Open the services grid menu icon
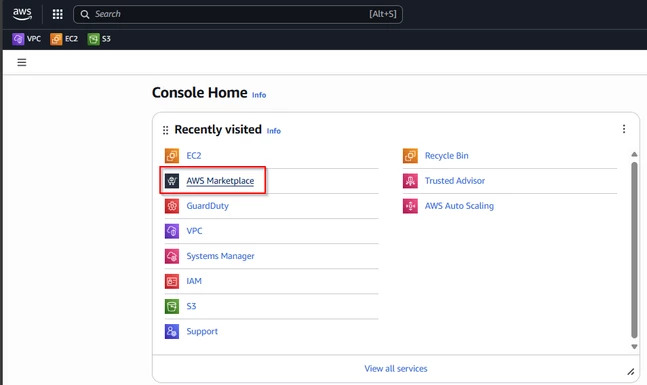 click(58, 14)
